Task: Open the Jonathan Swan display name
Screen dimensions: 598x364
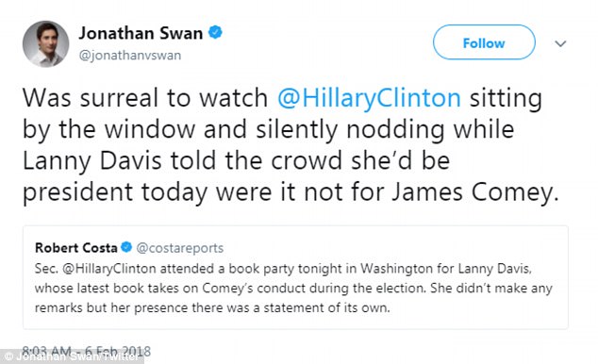Action: 141,33
